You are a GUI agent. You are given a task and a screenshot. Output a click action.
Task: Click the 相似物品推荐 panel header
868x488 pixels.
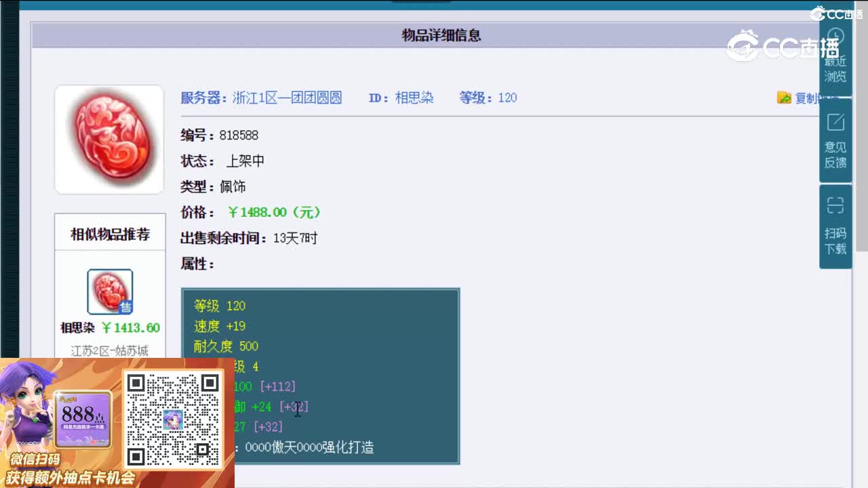click(x=109, y=232)
